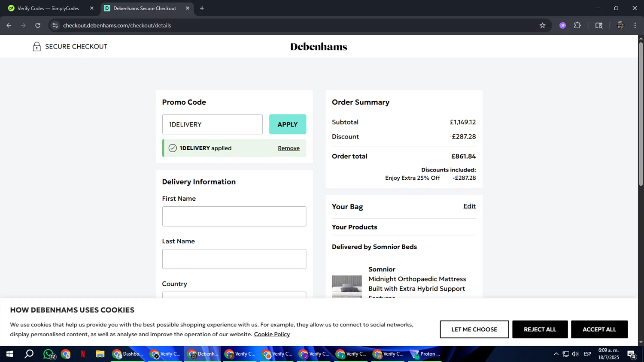Open File Explorer from the taskbar
Viewport: 644px width, 362px height.
[100, 354]
